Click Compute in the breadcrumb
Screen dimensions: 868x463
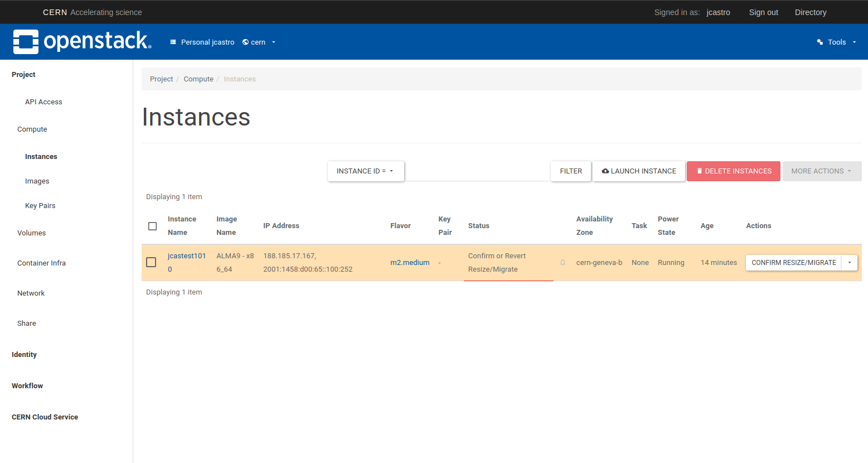coord(198,79)
